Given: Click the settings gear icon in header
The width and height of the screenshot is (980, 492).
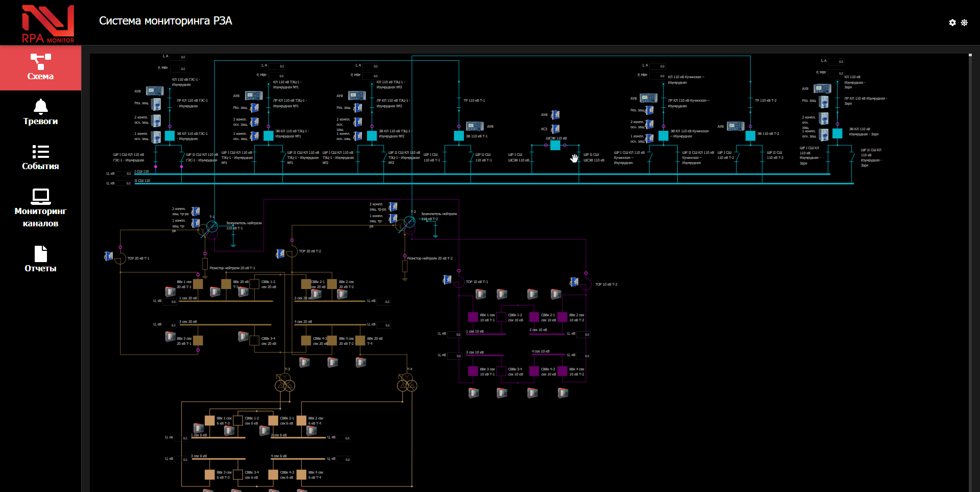Looking at the screenshot, I should pos(952,22).
